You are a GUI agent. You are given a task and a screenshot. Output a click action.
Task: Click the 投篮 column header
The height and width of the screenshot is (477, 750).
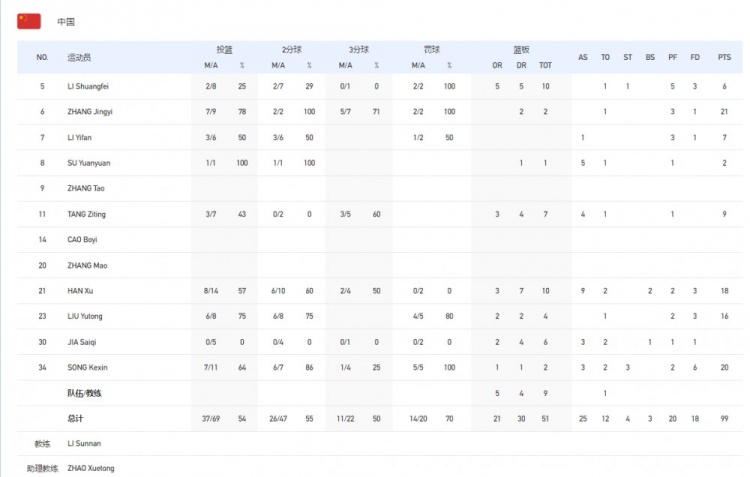coord(225,49)
